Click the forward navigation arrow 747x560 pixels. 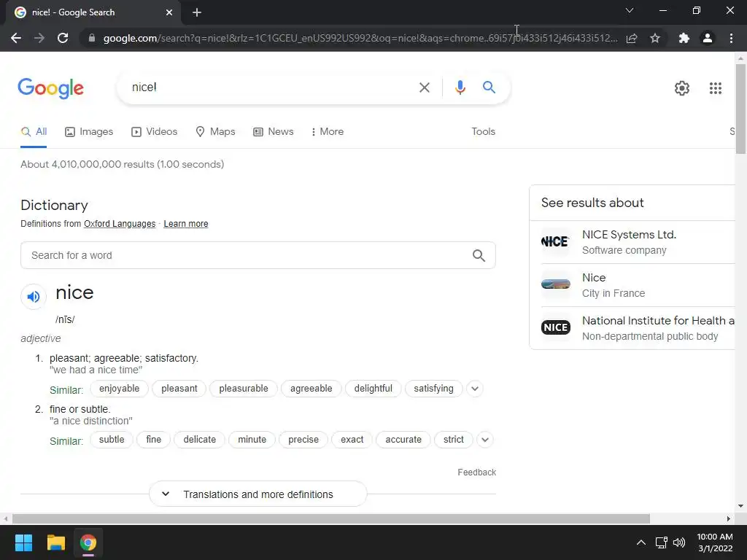[39, 38]
